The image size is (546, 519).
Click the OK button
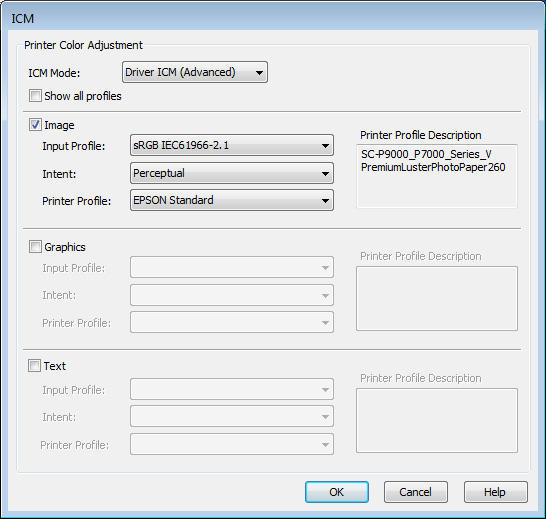(x=337, y=492)
